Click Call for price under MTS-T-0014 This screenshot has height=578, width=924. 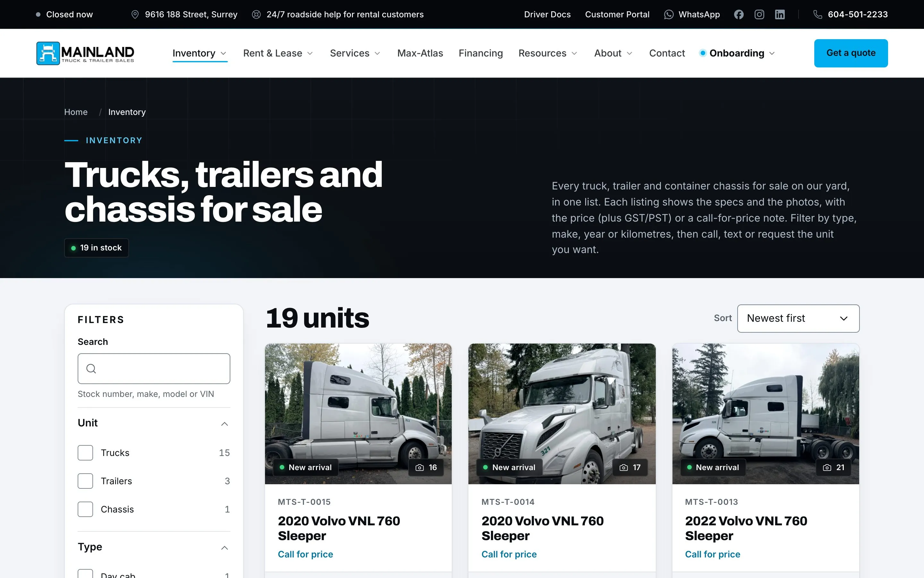[509, 554]
